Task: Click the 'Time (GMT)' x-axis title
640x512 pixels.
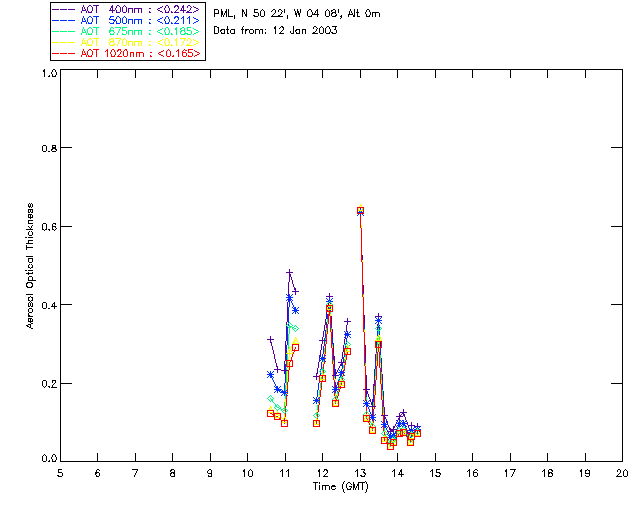Action: 341,487
